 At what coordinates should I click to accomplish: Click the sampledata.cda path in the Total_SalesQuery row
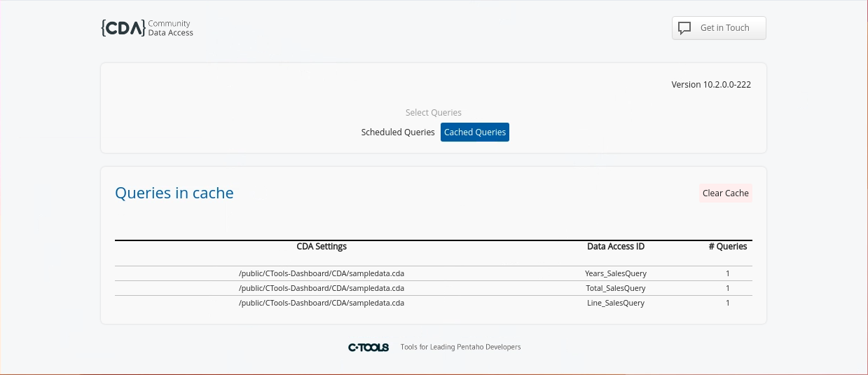point(322,288)
